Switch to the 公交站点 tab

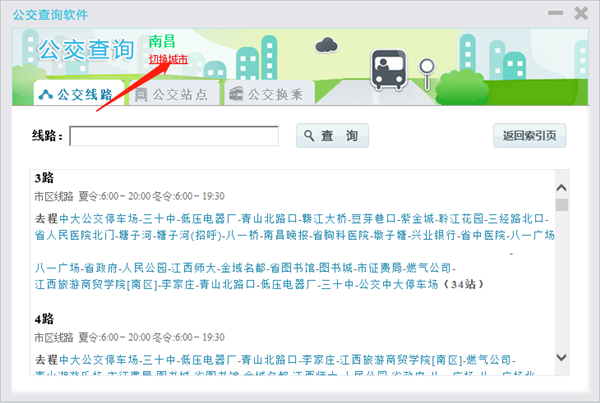click(174, 93)
